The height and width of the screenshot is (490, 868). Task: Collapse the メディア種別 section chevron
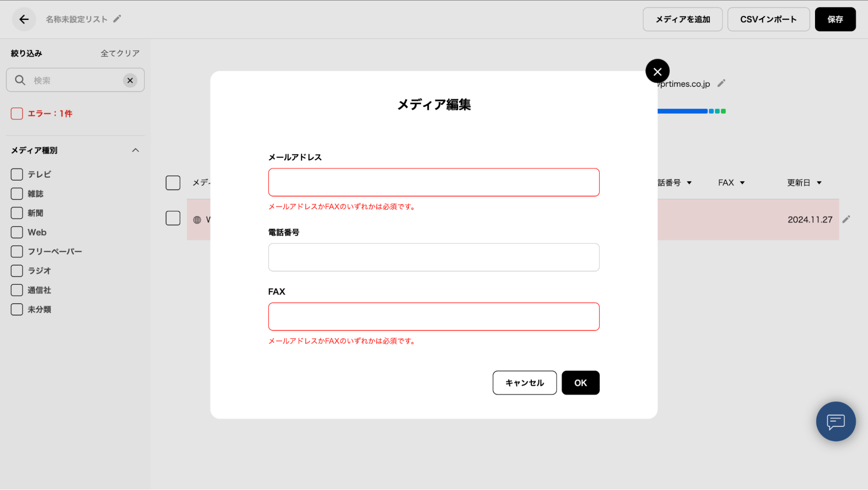click(x=135, y=150)
